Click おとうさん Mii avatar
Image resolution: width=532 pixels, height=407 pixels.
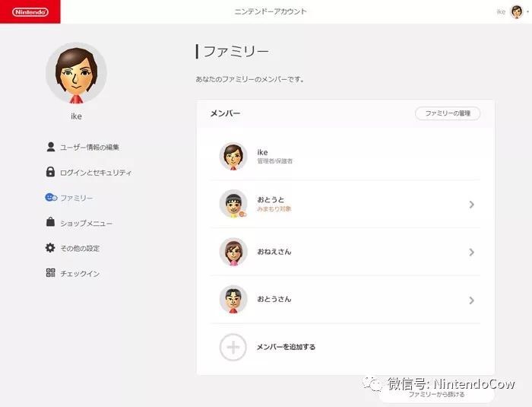[233, 299]
